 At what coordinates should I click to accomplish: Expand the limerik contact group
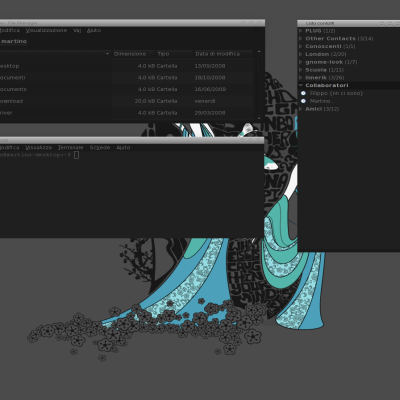(x=301, y=78)
